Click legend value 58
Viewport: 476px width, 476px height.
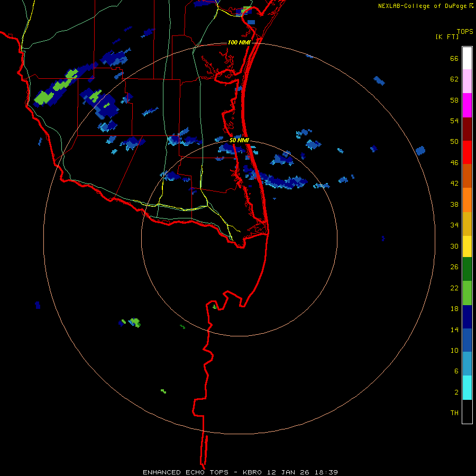(x=454, y=100)
